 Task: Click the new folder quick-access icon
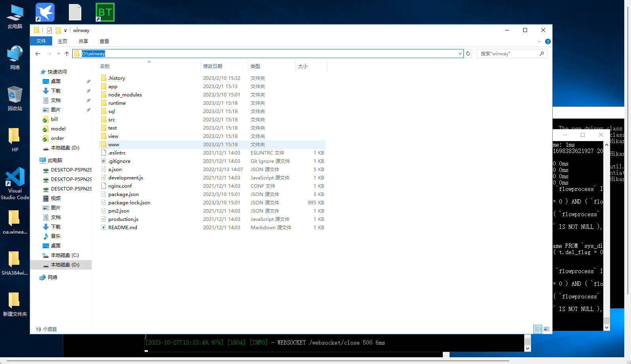[x=58, y=30]
